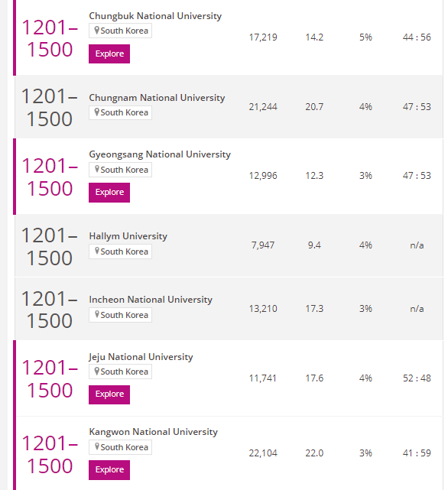The width and height of the screenshot is (448, 490).
Task: Click location pin icon under Chungnam National University
Action: point(97,112)
